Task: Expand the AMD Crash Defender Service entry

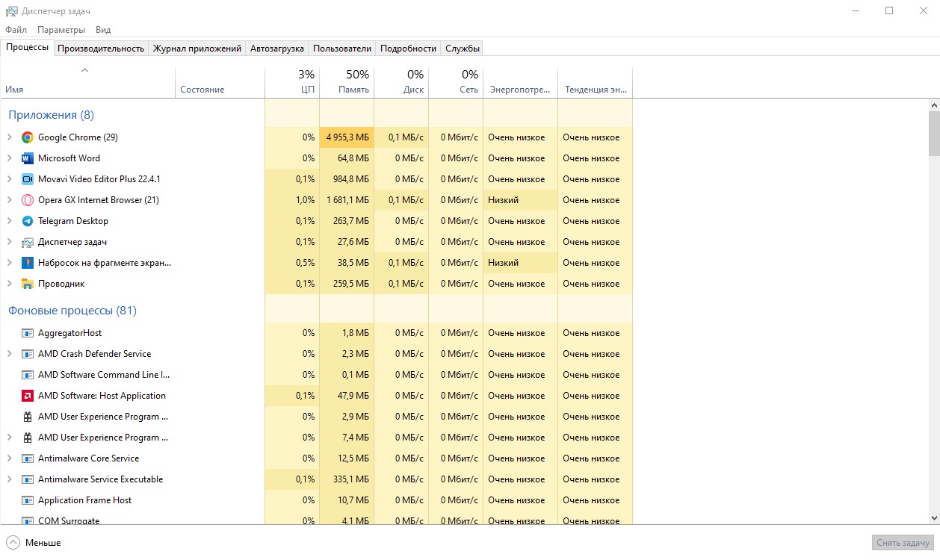Action: point(10,354)
